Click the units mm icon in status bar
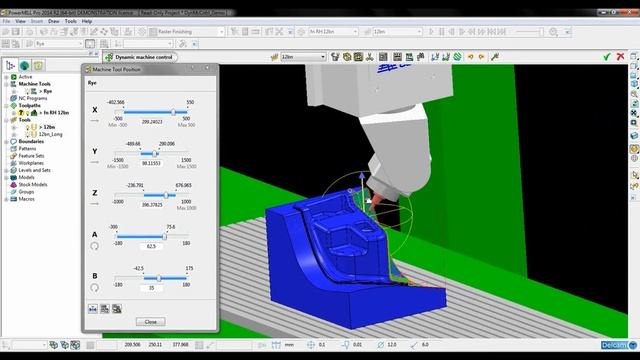This screenshot has width=640, height=360. point(276,345)
